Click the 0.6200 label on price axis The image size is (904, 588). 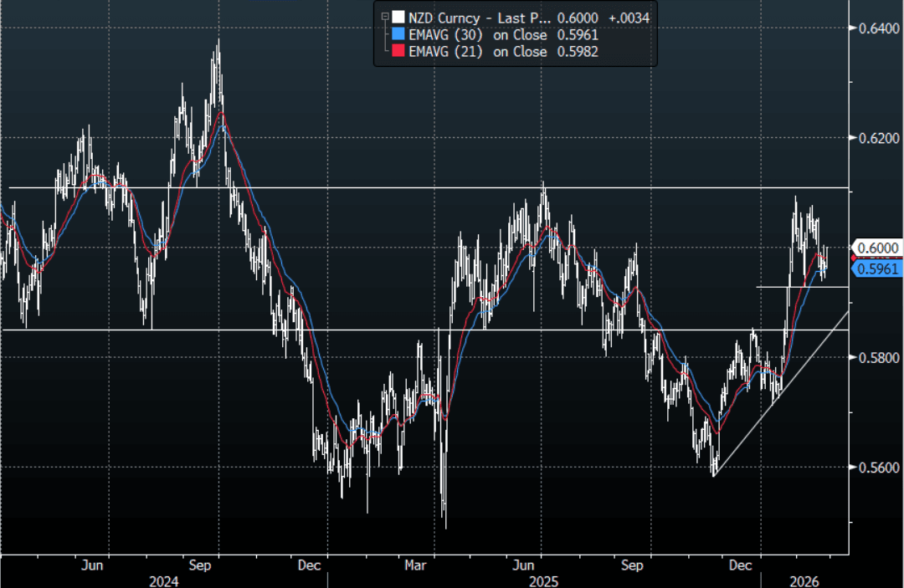tap(875, 138)
